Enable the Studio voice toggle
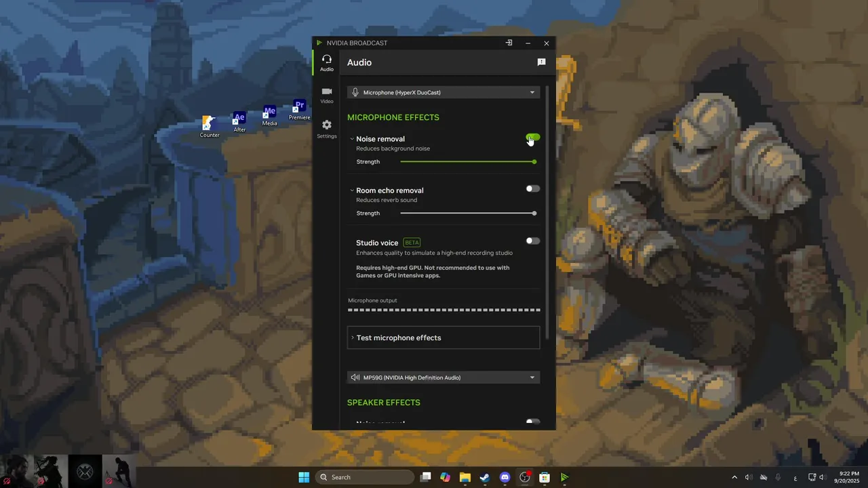 (533, 241)
